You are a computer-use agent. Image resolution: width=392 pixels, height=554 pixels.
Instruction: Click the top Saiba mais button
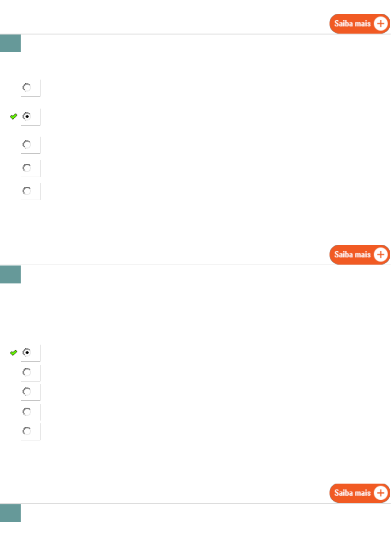click(359, 24)
